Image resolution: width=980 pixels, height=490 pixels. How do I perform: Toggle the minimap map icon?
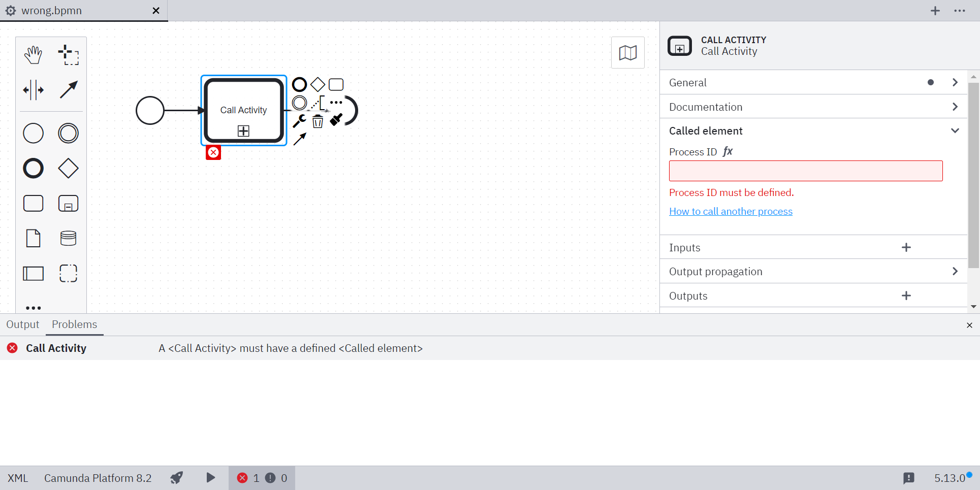coord(628,52)
